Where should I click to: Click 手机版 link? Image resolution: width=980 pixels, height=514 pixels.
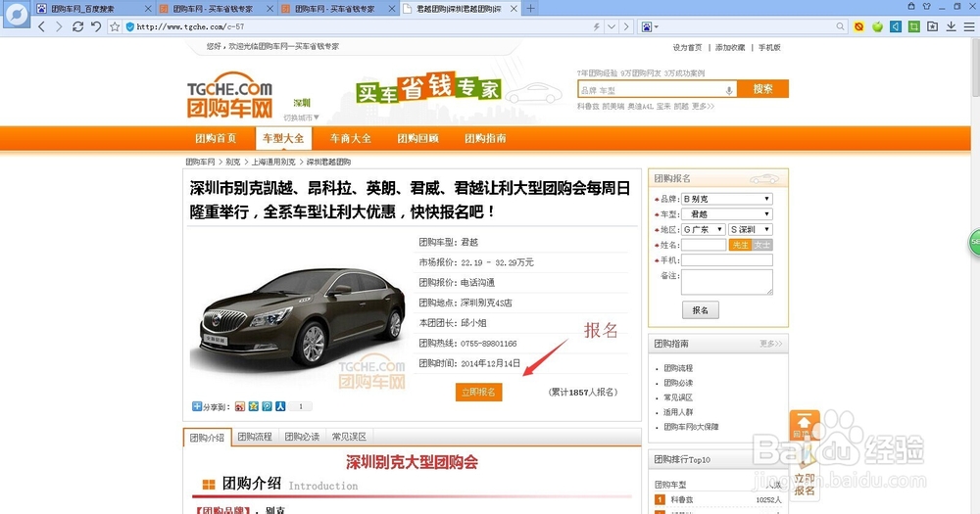coord(769,47)
